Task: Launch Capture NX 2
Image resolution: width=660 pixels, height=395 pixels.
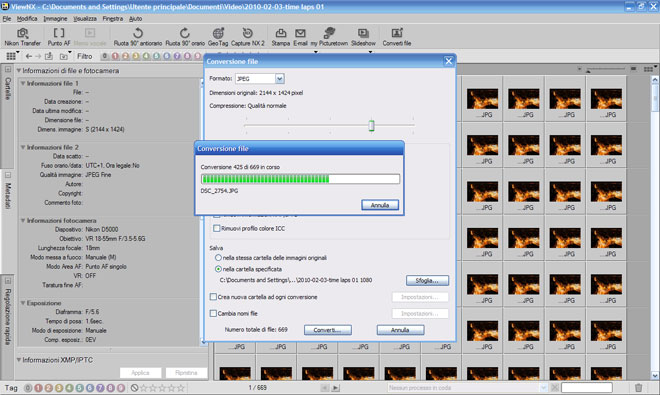Action: pos(248,37)
